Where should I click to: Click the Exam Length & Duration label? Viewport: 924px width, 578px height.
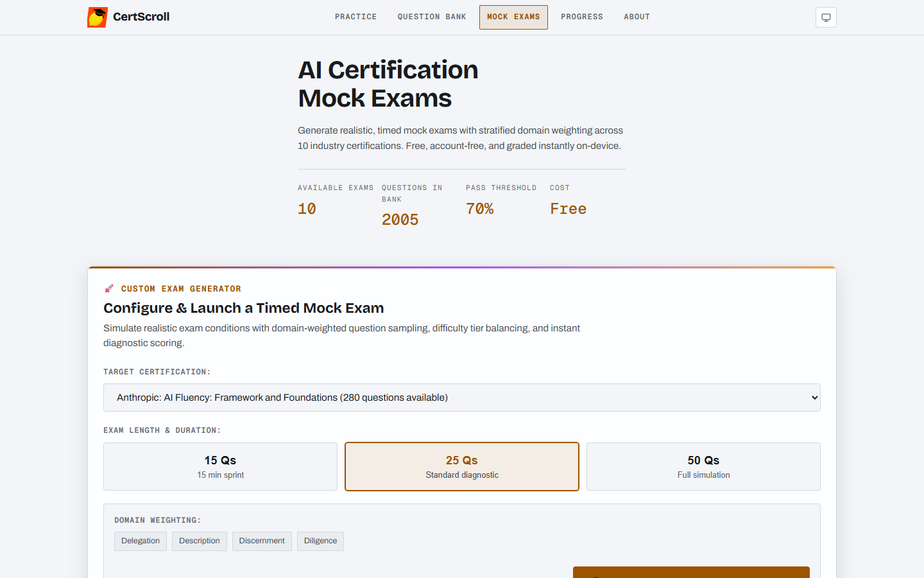click(162, 430)
